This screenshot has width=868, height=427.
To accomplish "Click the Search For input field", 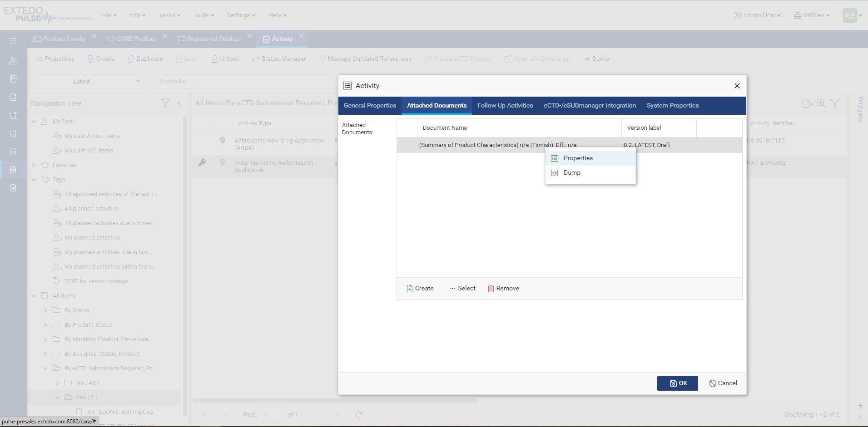I will 204,81.
